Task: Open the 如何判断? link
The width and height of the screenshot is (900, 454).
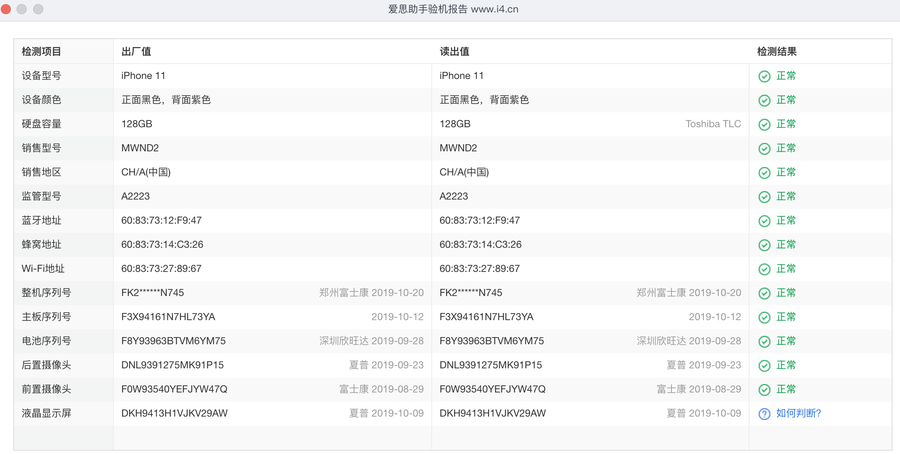Action: 799,413
